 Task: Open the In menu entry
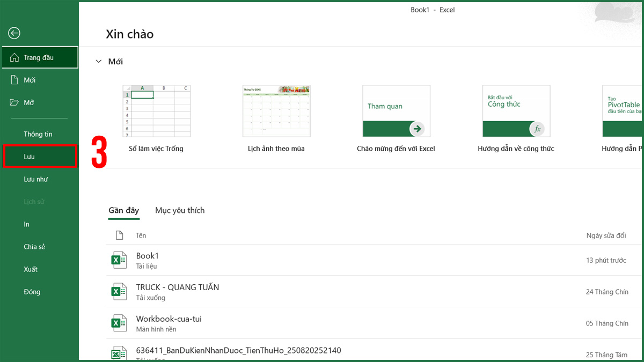[x=26, y=224]
